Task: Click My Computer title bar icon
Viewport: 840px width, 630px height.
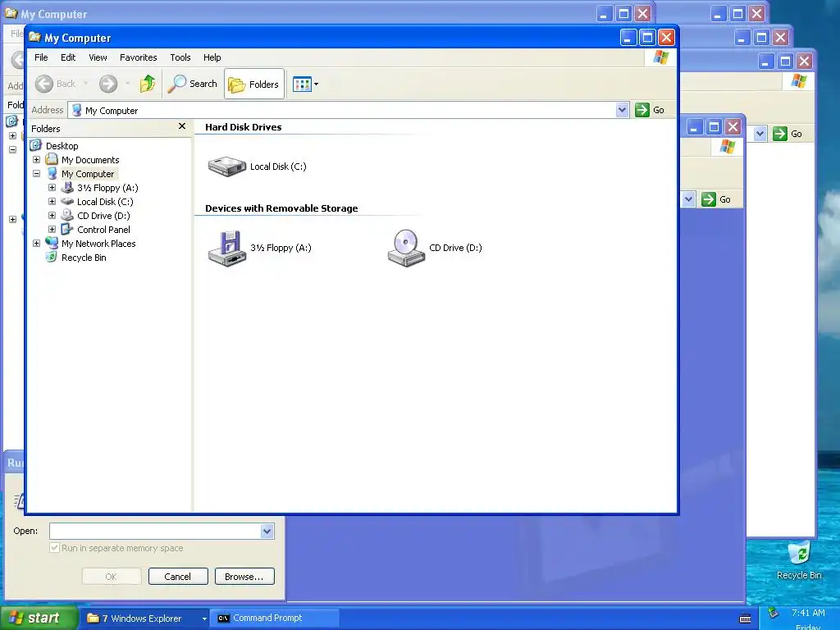Action: (35, 37)
